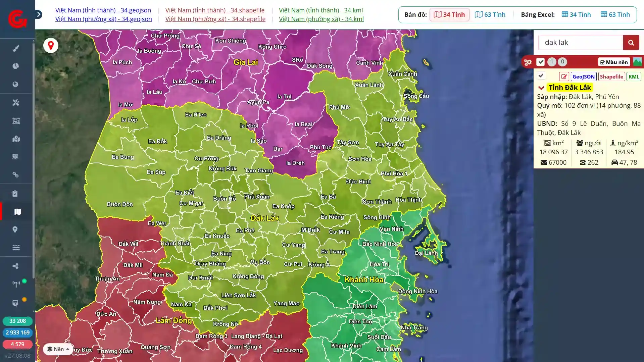Open the wrench and screwdriver tools
The height and width of the screenshot is (362, 644).
tap(16, 103)
